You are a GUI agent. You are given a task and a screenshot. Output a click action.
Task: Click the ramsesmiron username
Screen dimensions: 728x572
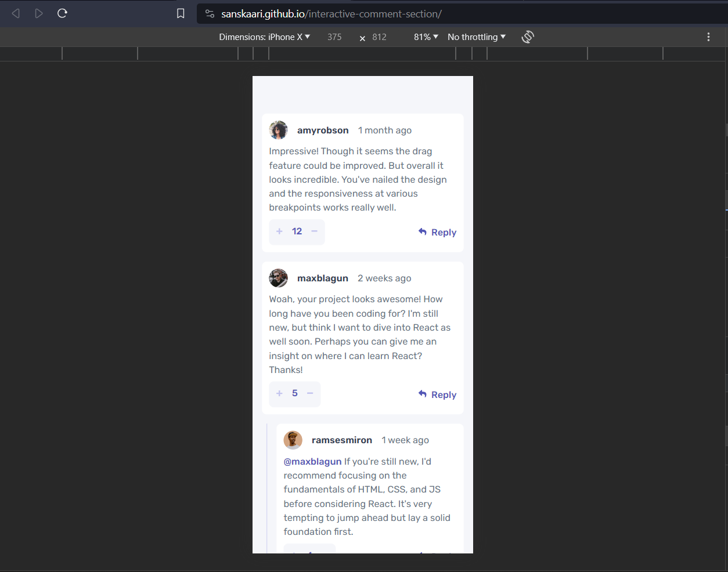coord(342,440)
